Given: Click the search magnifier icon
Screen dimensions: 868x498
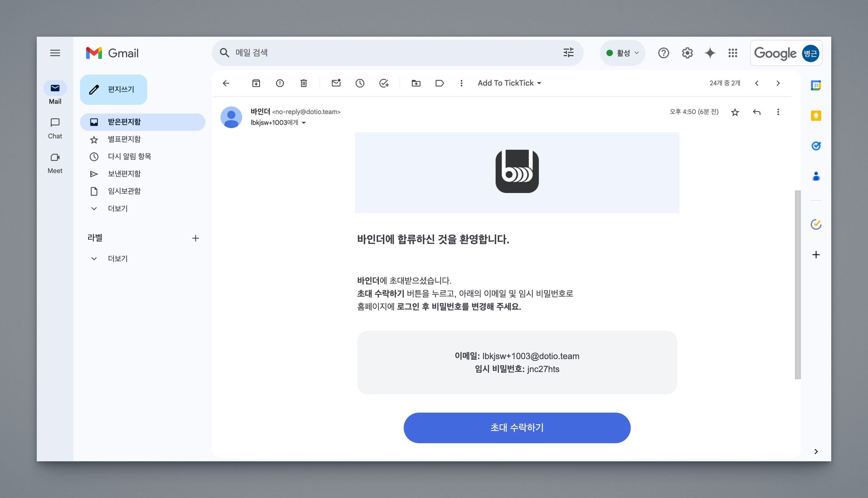Looking at the screenshot, I should coord(225,53).
